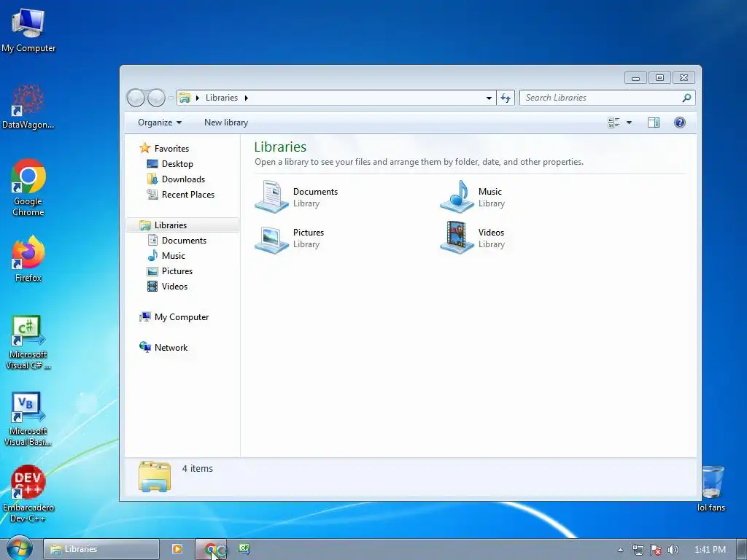Screen dimensions: 747x560
Task: Open the Windows Start orb
Action: tap(19, 548)
